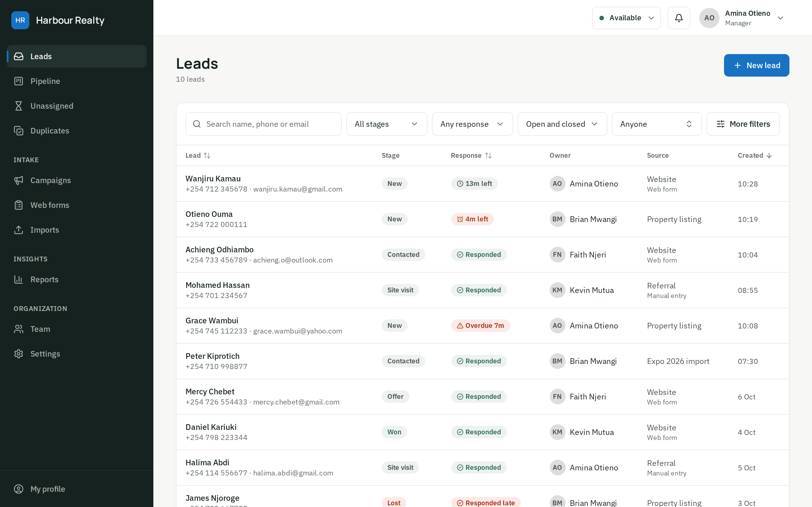812x507 pixels.
Task: Open Campaigns via its megaphone icon
Action: [18, 180]
